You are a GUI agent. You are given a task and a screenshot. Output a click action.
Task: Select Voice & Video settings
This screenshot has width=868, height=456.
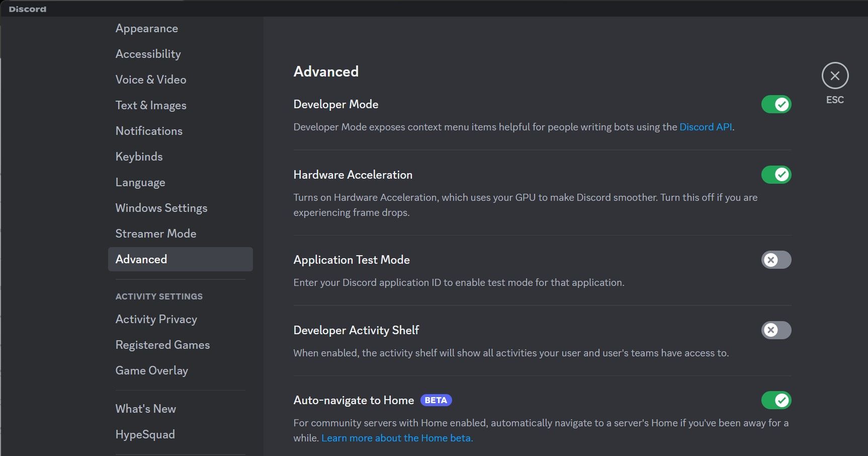[x=150, y=80]
